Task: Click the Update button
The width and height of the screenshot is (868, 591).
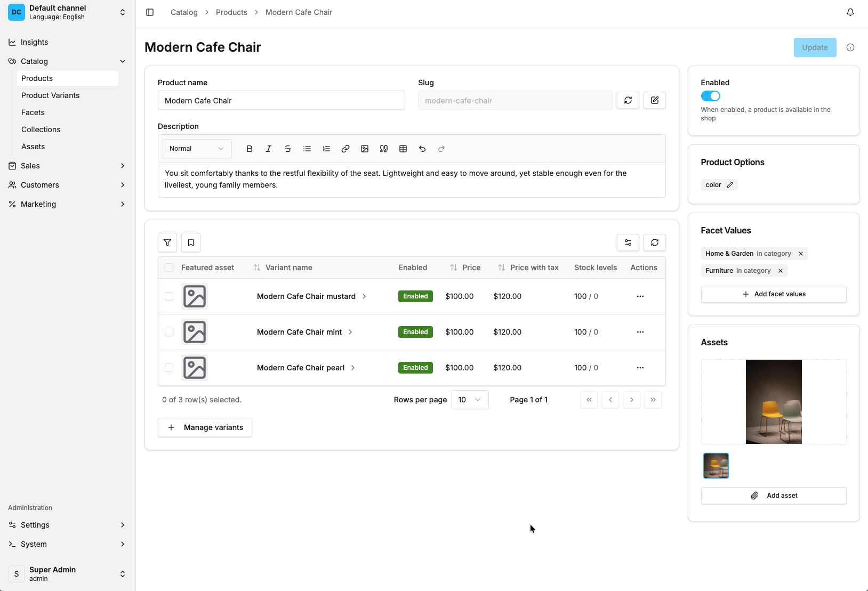Action: 815,47
